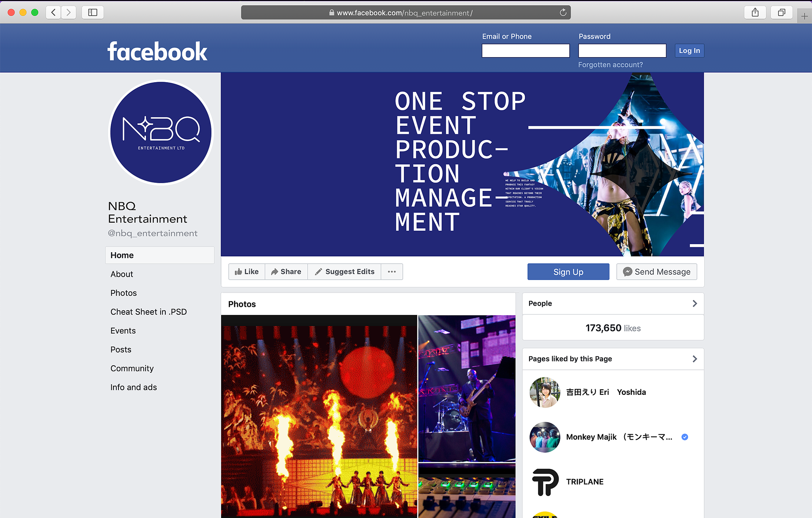Focus the Email or Phone field
This screenshot has height=518, width=812.
click(x=526, y=51)
